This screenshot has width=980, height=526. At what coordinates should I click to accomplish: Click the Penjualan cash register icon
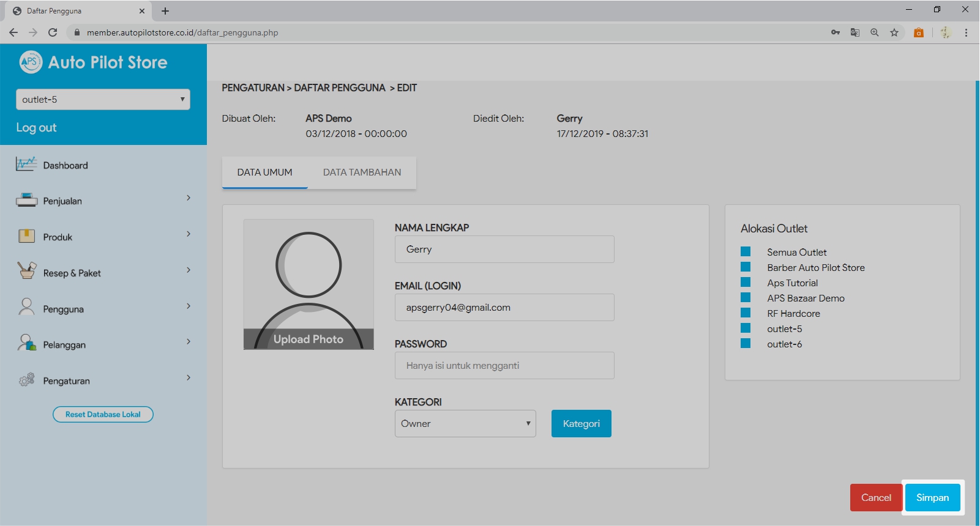[x=26, y=201]
